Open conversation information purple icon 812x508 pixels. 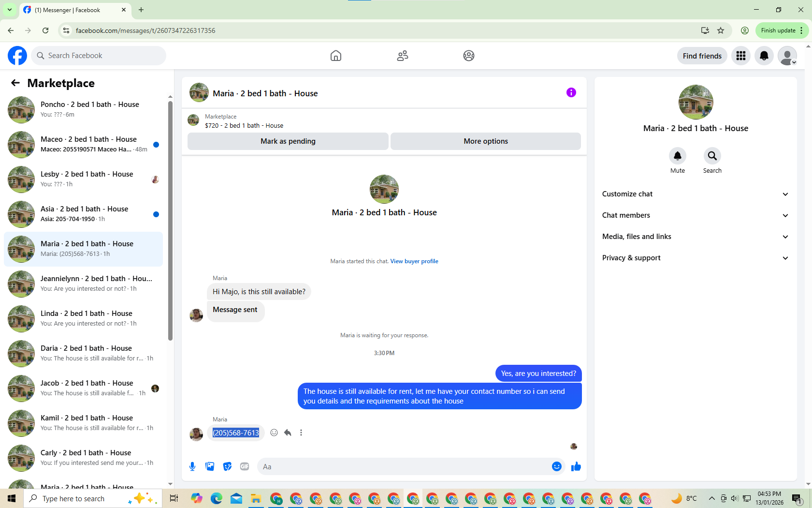click(571, 92)
